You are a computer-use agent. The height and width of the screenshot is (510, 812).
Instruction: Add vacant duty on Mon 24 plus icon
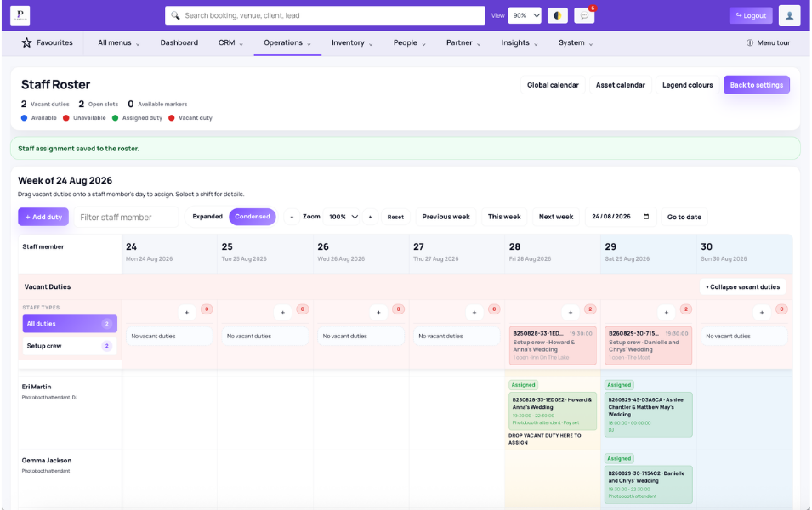click(x=187, y=312)
